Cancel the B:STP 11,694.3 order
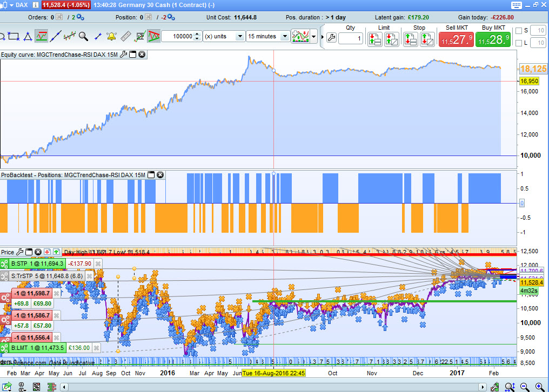Image resolution: width=549 pixels, height=392 pixels. 98,263
